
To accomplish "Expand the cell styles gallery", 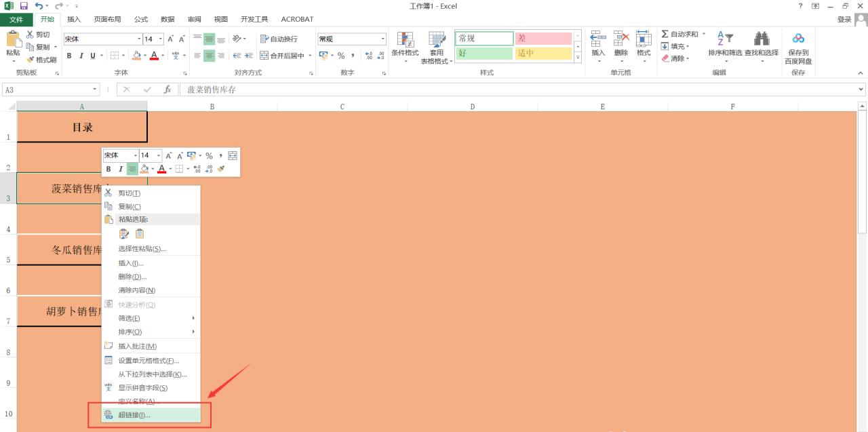I will coord(578,58).
